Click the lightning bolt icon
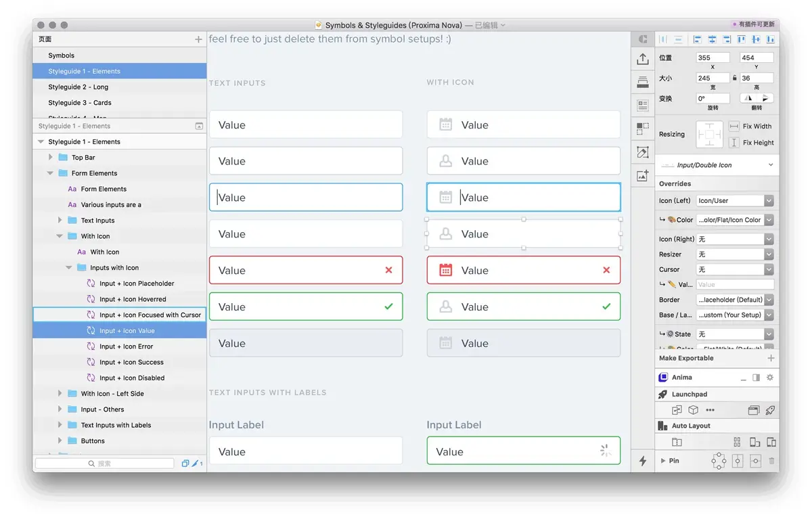This screenshot has height=519, width=812. [643, 461]
